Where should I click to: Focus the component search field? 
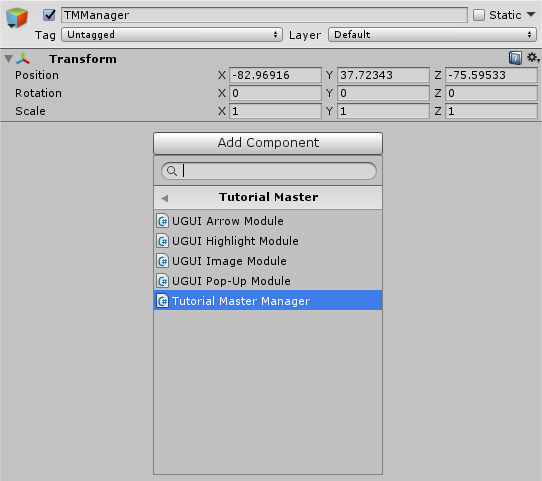tap(269, 171)
